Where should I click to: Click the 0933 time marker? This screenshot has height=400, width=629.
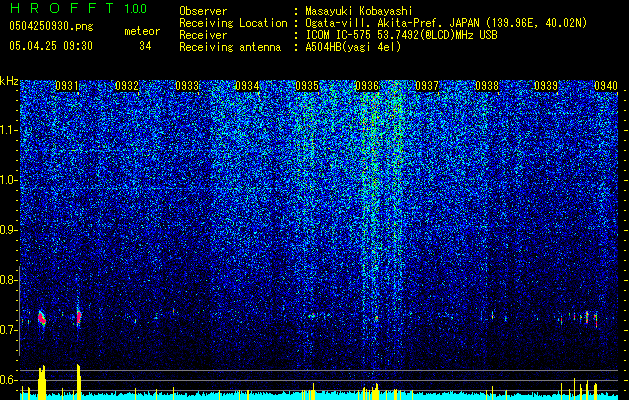(x=187, y=86)
